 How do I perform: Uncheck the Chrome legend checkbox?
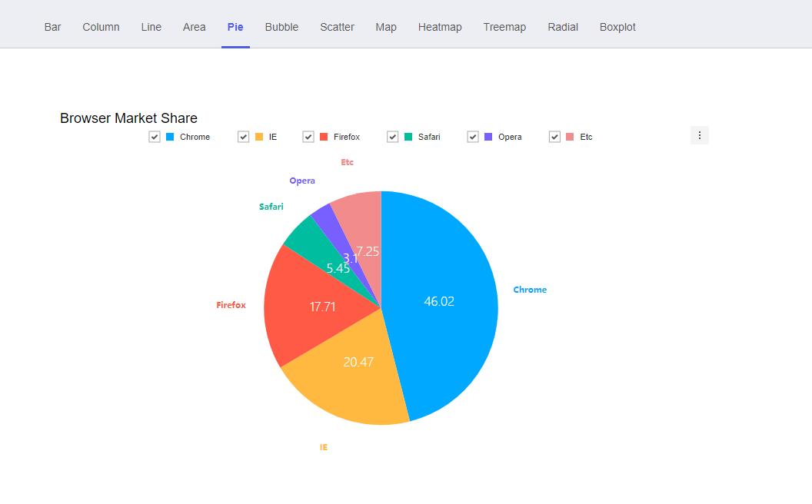tap(155, 137)
